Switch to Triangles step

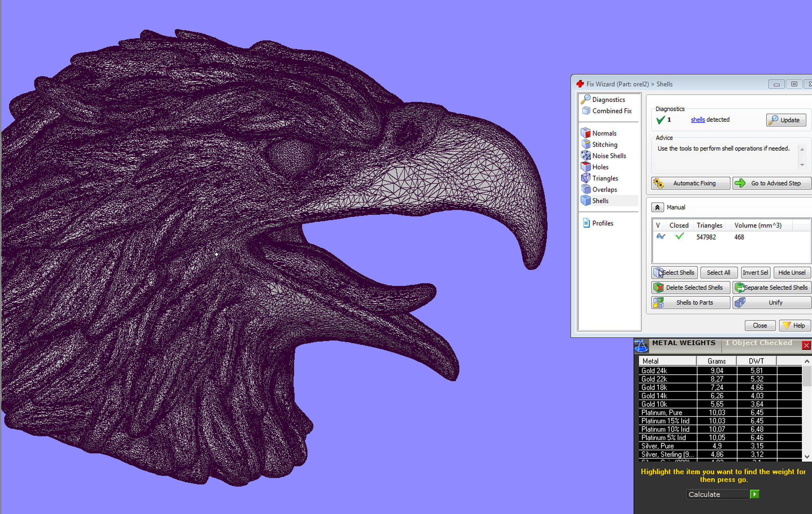[605, 178]
